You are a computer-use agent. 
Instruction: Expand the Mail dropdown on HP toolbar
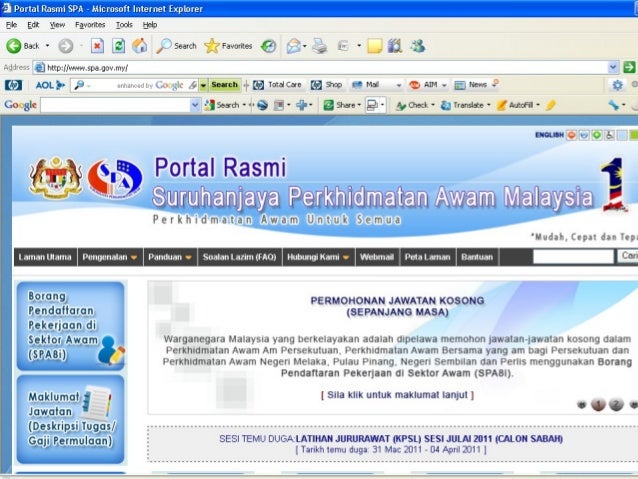point(399,85)
